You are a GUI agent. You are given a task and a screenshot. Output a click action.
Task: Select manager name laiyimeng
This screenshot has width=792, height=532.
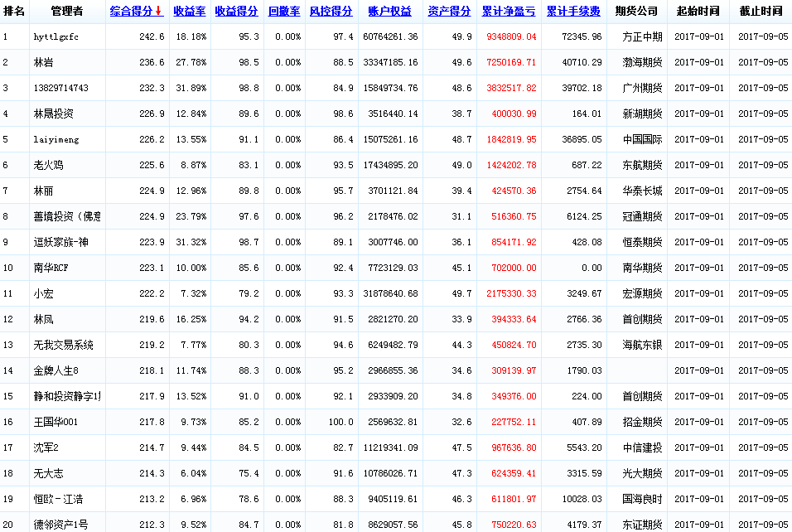pos(56,139)
